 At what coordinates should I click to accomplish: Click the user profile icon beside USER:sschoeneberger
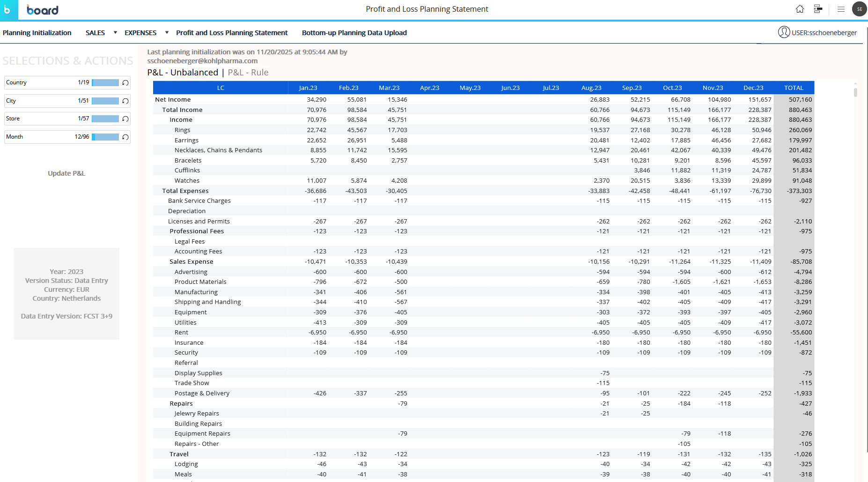784,32
